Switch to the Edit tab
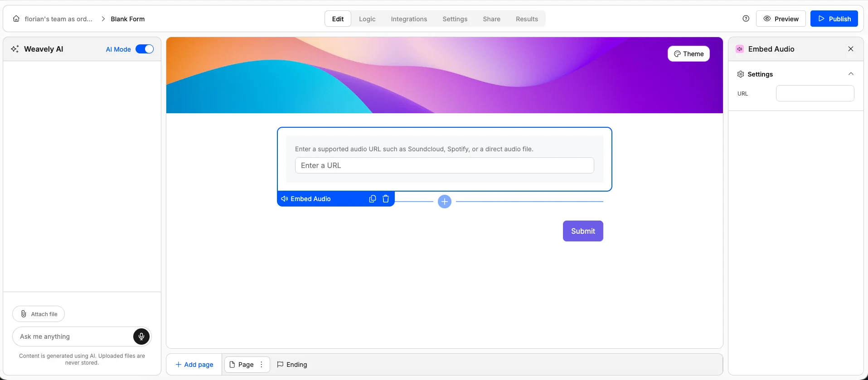868x380 pixels. (x=338, y=19)
